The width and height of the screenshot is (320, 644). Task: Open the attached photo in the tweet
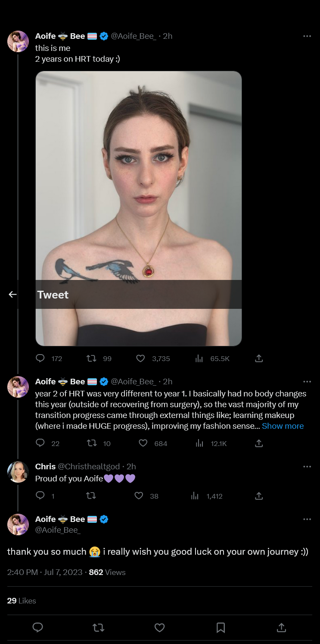tap(138, 181)
